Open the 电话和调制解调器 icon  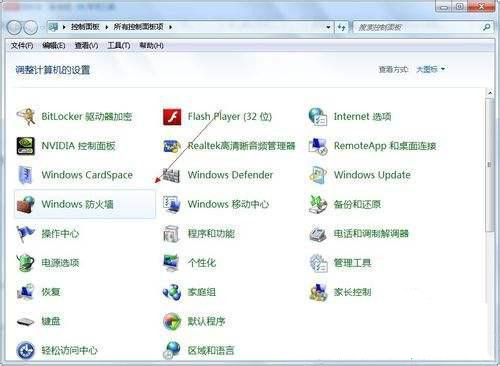(318, 234)
